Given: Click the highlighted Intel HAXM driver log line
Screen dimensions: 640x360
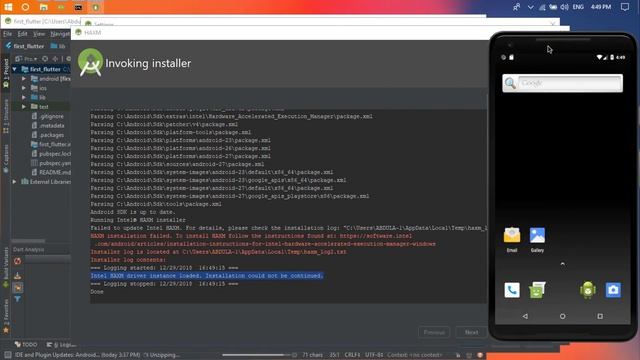Looking at the screenshot, I should (207, 276).
